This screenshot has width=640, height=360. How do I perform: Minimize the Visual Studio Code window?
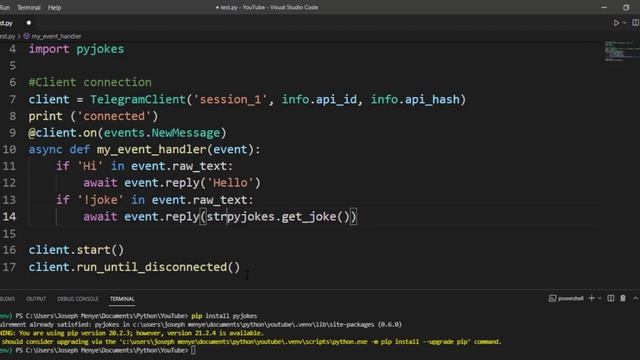pyautogui.click(x=604, y=7)
